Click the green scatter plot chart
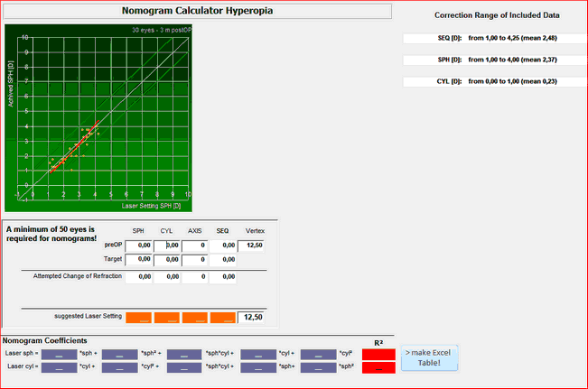The width and height of the screenshot is (588, 389). point(98,116)
